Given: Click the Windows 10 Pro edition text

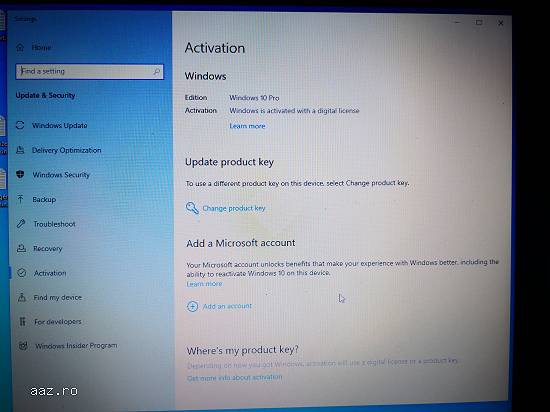Looking at the screenshot, I should [x=254, y=98].
